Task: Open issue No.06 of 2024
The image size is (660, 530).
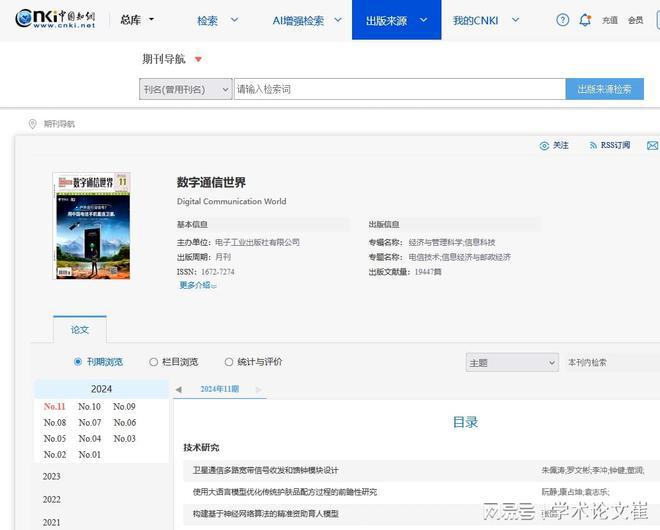Action: click(x=124, y=423)
